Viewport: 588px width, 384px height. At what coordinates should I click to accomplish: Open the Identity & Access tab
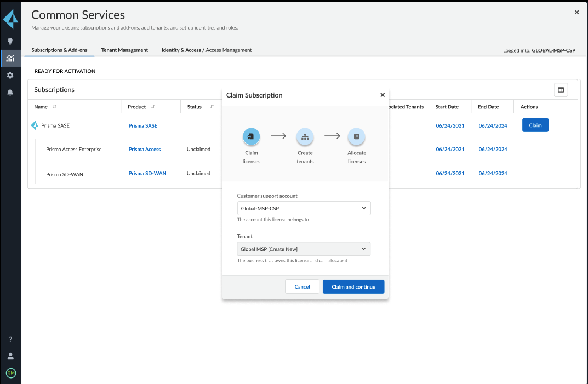(x=207, y=50)
